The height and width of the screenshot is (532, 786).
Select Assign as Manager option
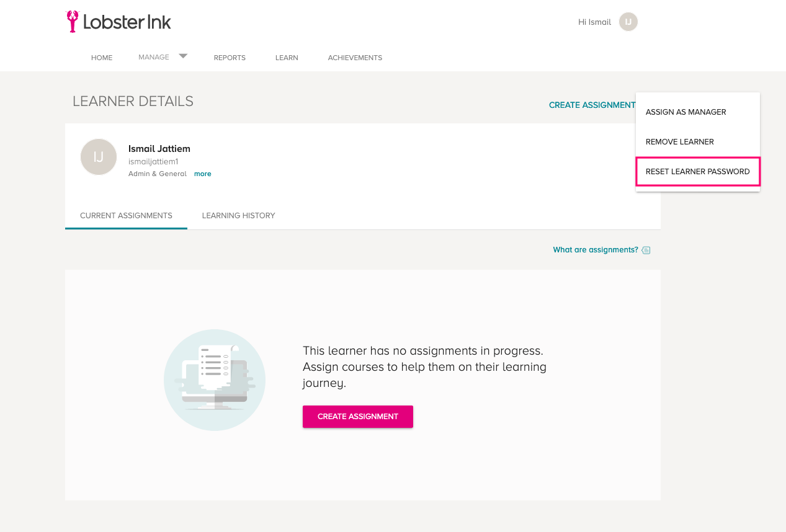[698, 112]
